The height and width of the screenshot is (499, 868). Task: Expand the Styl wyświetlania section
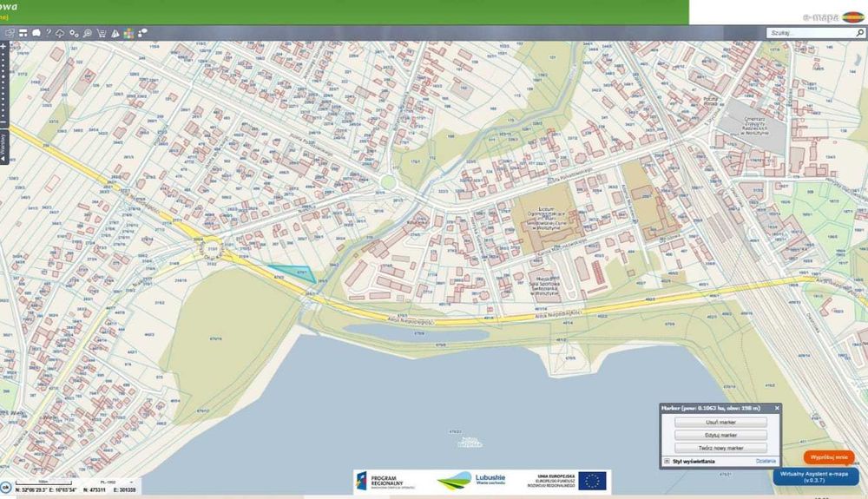[667, 461]
